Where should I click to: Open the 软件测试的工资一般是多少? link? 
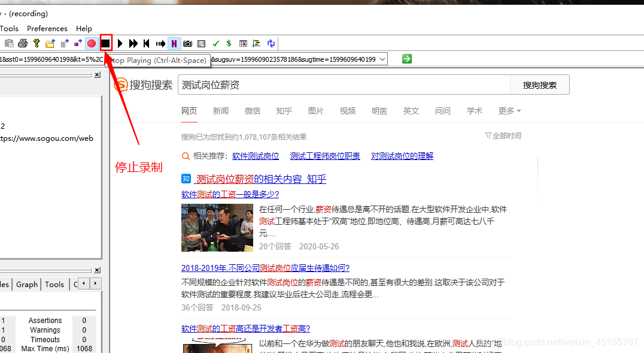click(230, 194)
